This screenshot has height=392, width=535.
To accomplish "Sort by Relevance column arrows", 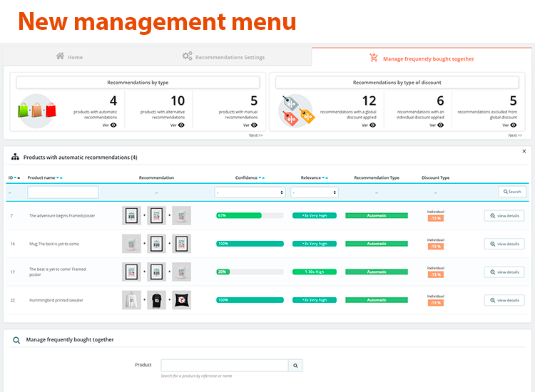I will pyautogui.click(x=325, y=177).
